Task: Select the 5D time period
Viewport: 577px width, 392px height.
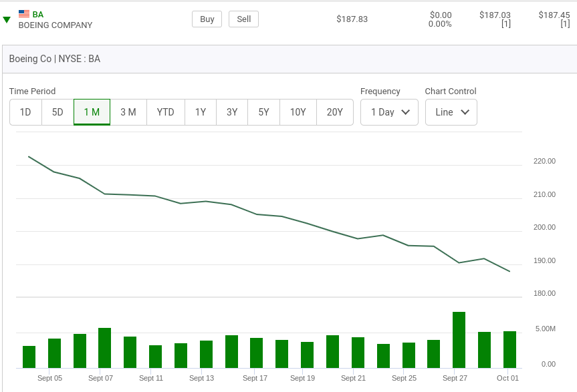Action: coord(57,112)
